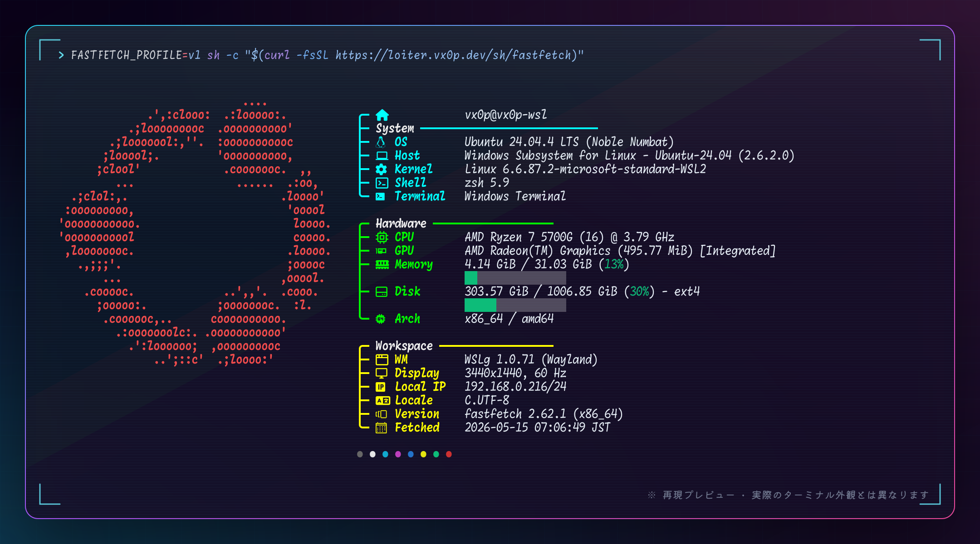Viewport: 980px width, 544px height.
Task: Click the AMD Ryzen 7 5700G value
Action: tap(569, 237)
